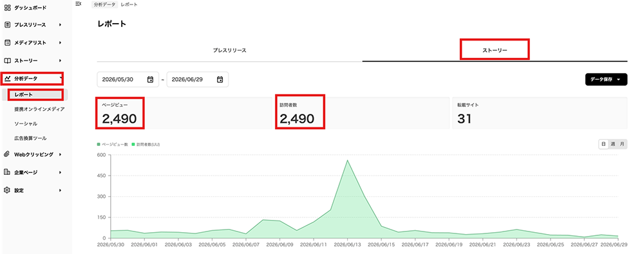The height and width of the screenshot is (254, 644).
Task: Click the 設定 gear icon
Action: tap(7, 190)
